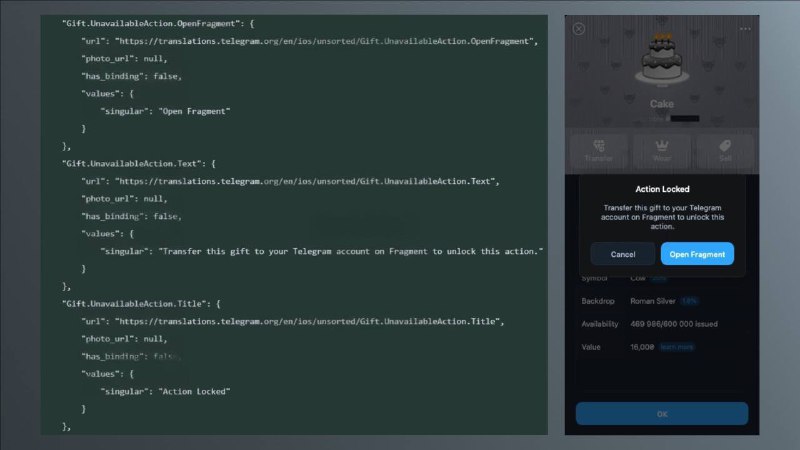This screenshot has height=450, width=800.
Task: Click the percentage badge in the Symbol row
Action: pyautogui.click(x=659, y=278)
